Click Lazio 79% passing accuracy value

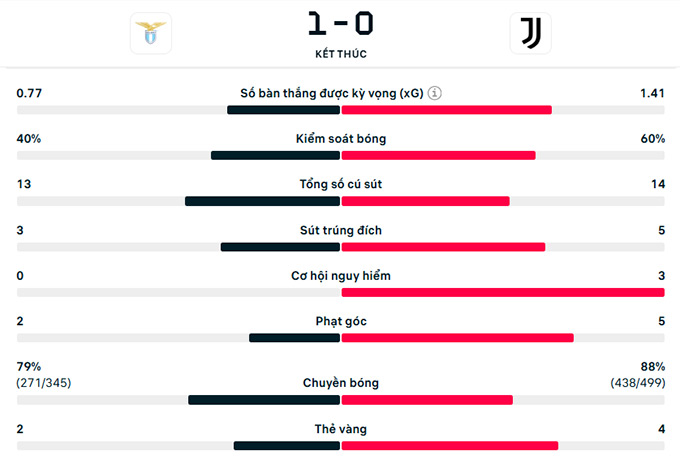coord(29,367)
